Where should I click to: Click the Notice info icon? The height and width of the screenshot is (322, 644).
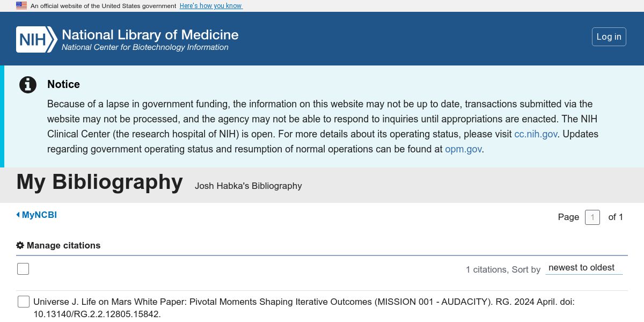[28, 85]
